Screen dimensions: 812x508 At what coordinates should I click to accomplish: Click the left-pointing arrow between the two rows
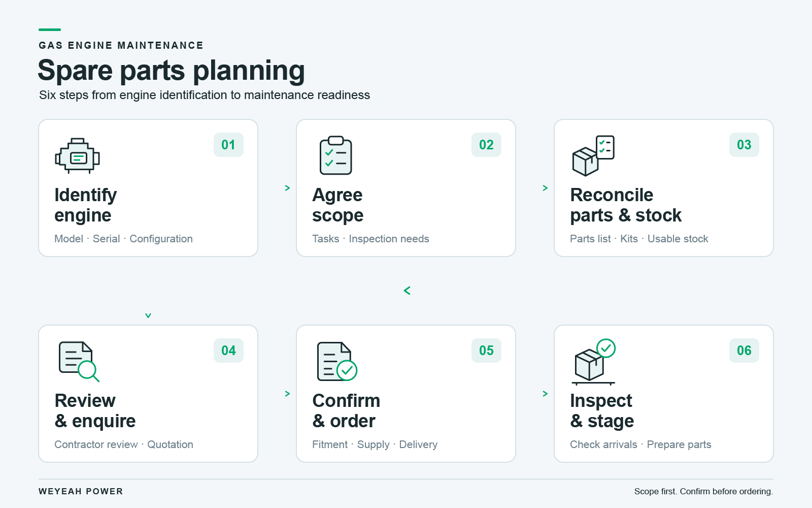click(407, 291)
